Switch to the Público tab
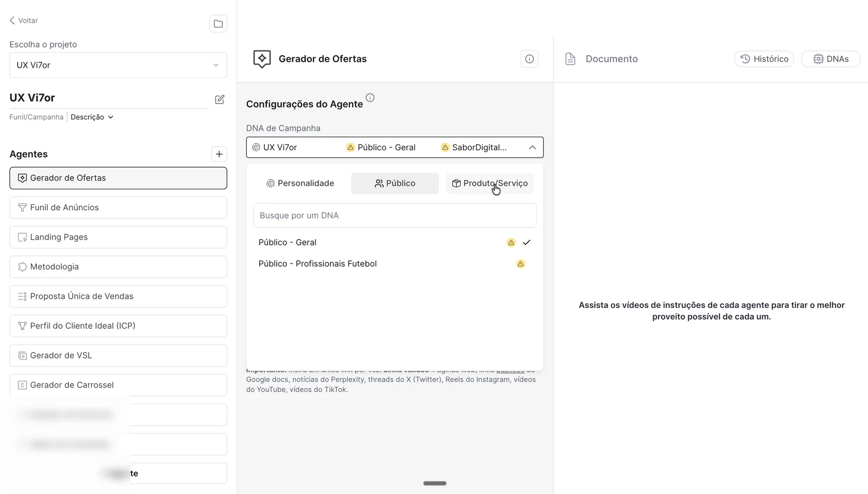 395,183
